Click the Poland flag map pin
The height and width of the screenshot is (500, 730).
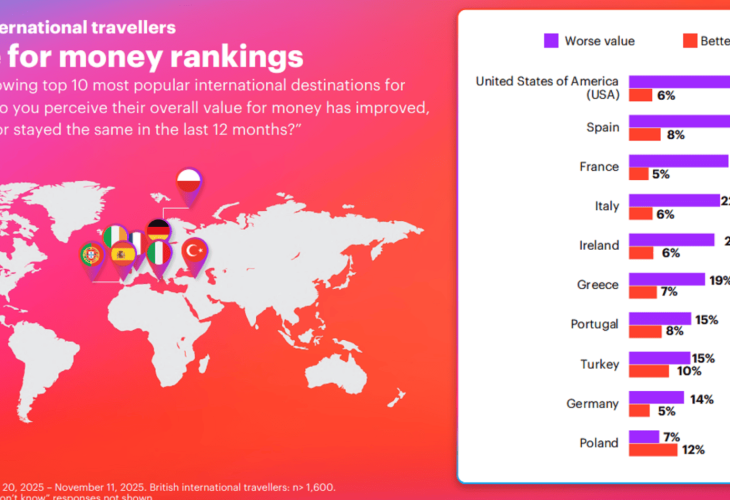189,181
